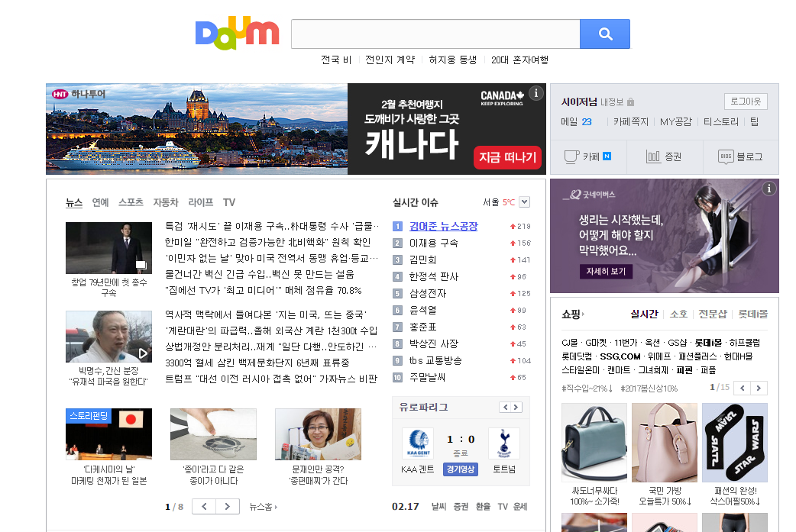
Task: Open 뉴스홈 link with arrow
Action: [264, 507]
